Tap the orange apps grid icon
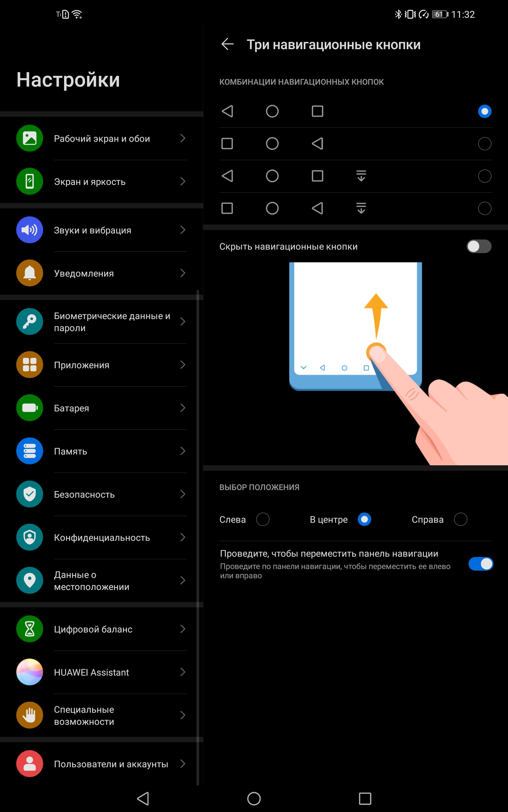Image resolution: width=508 pixels, height=812 pixels. (x=30, y=365)
